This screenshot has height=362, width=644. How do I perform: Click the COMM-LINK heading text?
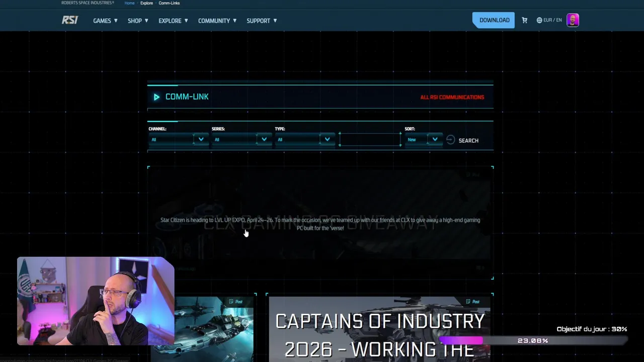(187, 97)
